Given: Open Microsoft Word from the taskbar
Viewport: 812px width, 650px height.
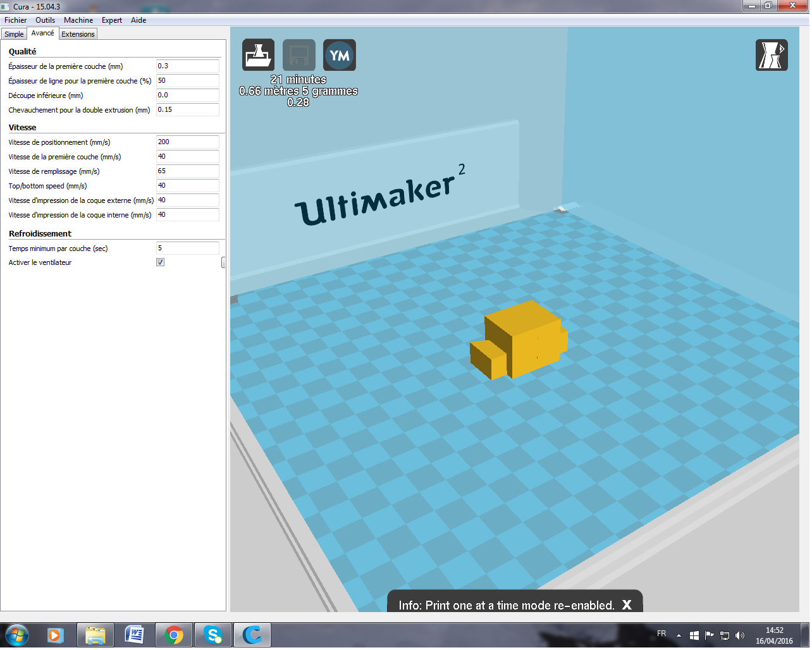Looking at the screenshot, I should tap(135, 635).
